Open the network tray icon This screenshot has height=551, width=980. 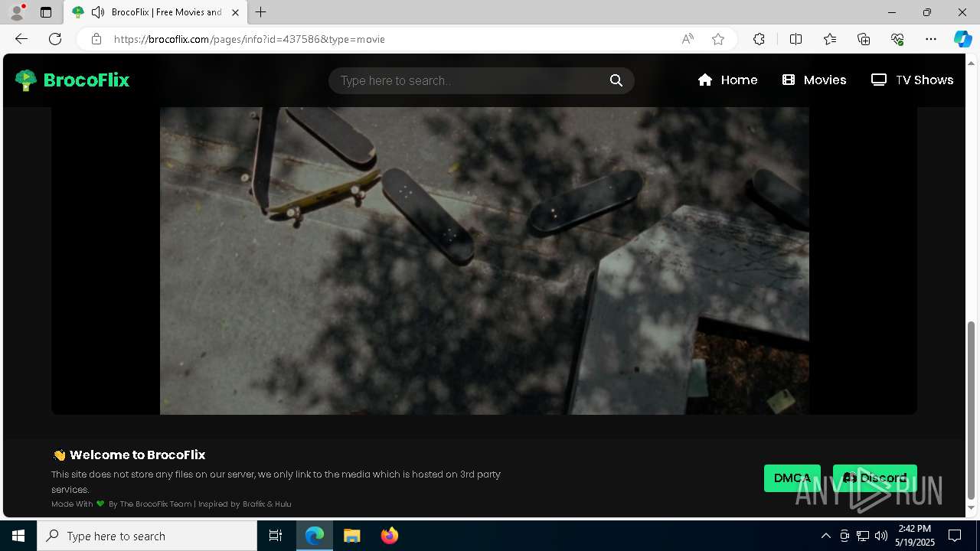pos(863,536)
